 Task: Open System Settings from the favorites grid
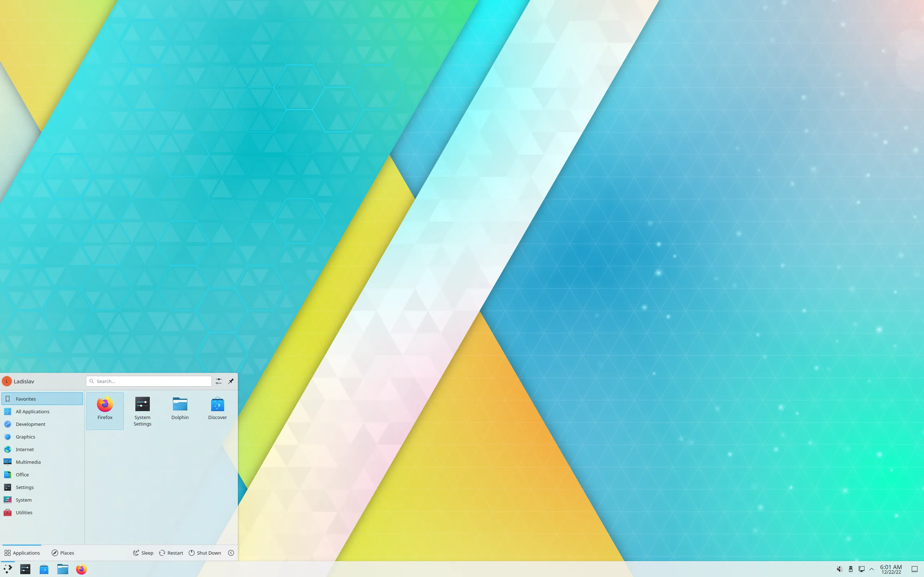[x=142, y=404]
